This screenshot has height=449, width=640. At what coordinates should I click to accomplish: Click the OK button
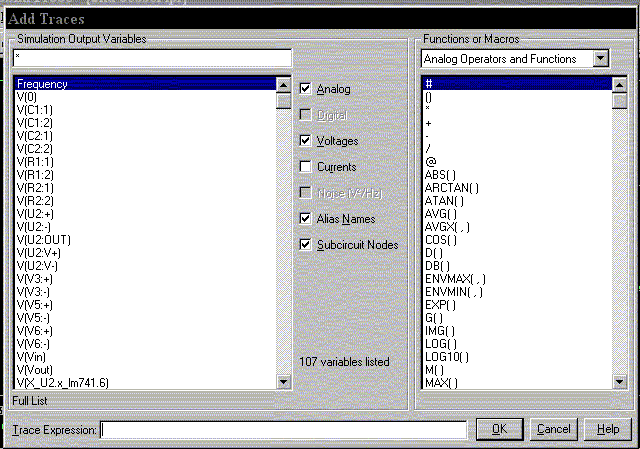coord(499,429)
